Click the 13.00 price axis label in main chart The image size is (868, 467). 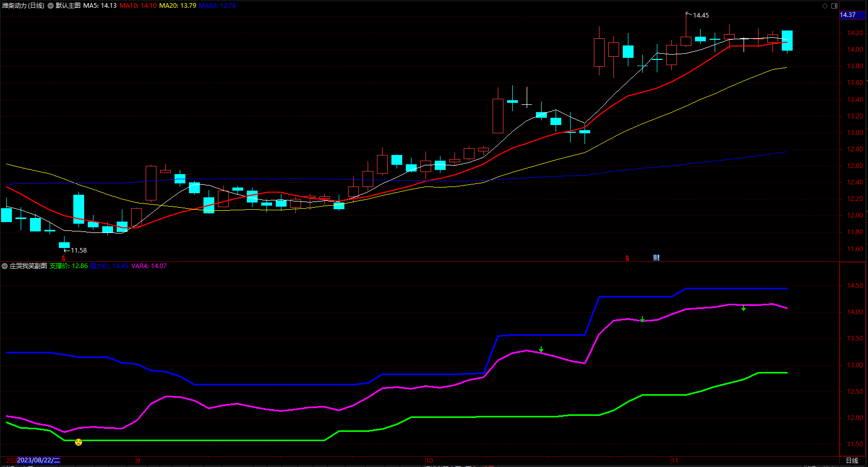855,133
